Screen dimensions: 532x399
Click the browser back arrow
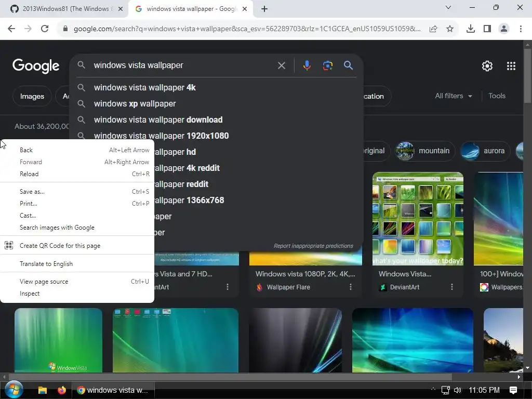[x=11, y=29]
